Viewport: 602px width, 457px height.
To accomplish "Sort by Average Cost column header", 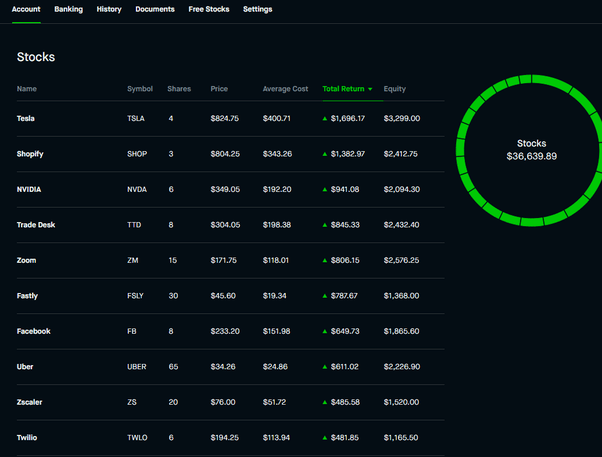I will [285, 89].
